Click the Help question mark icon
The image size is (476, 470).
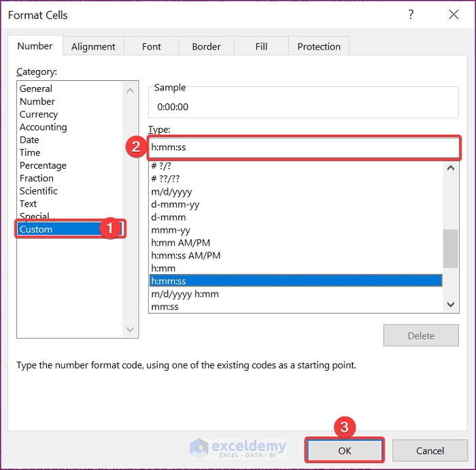(x=411, y=15)
